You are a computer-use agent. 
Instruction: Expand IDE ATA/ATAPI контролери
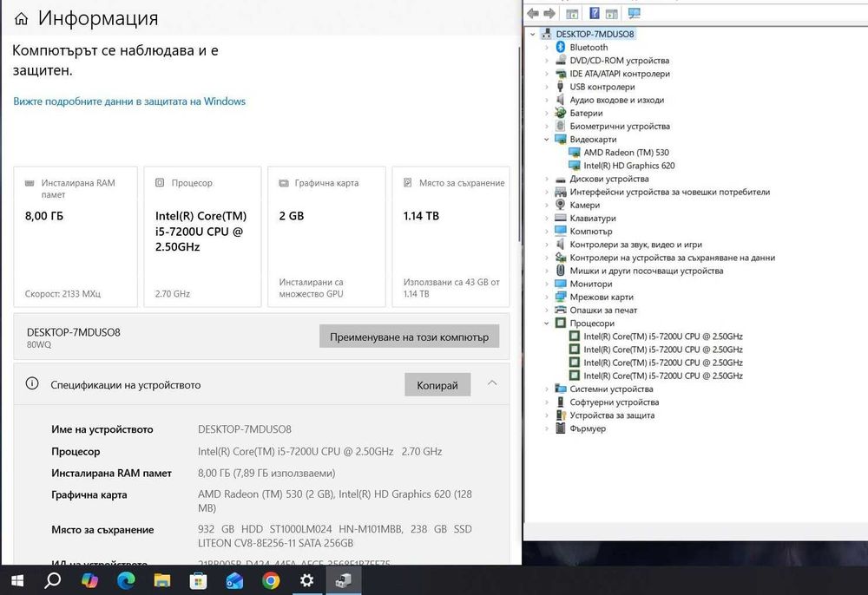(546, 74)
